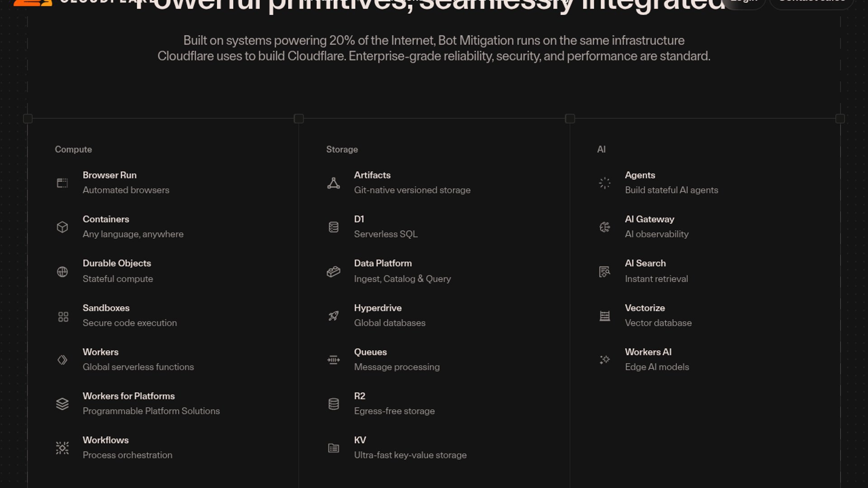Click the Vectorize grid icon

604,316
